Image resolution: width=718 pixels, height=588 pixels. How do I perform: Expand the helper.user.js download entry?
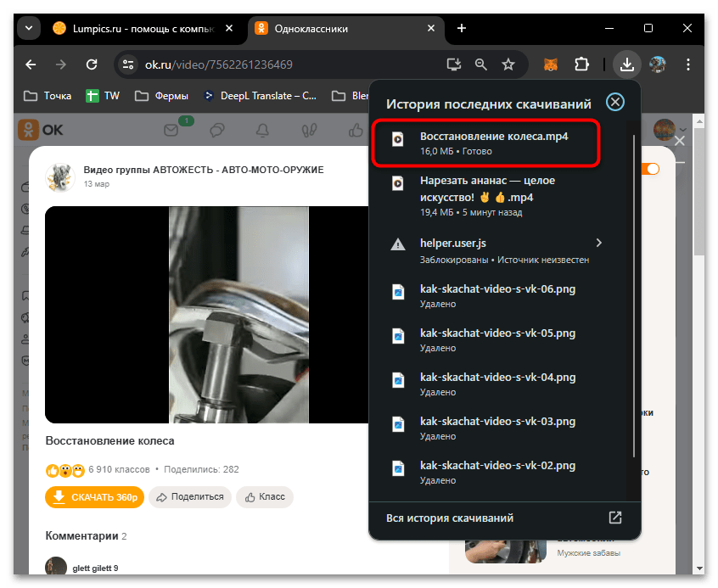point(599,243)
